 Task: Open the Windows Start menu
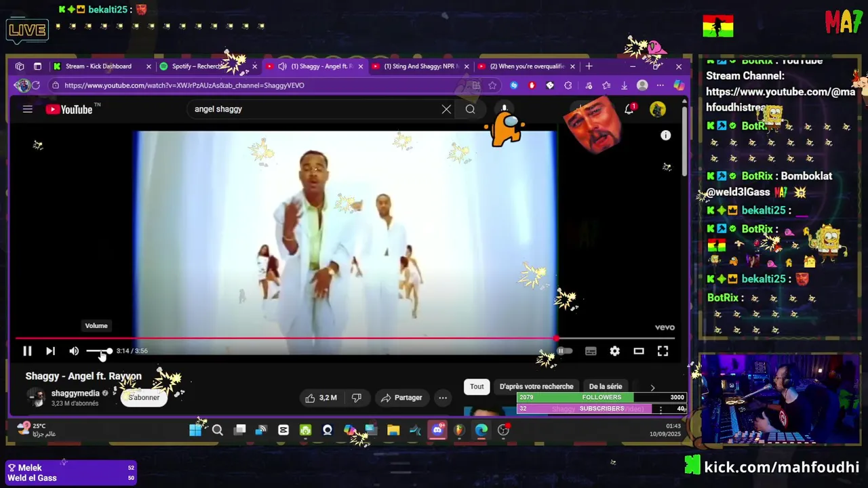[x=195, y=430]
